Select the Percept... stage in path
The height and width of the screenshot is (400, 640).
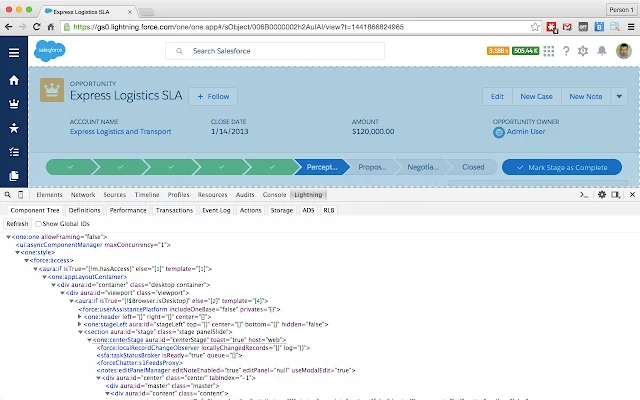coord(322,167)
